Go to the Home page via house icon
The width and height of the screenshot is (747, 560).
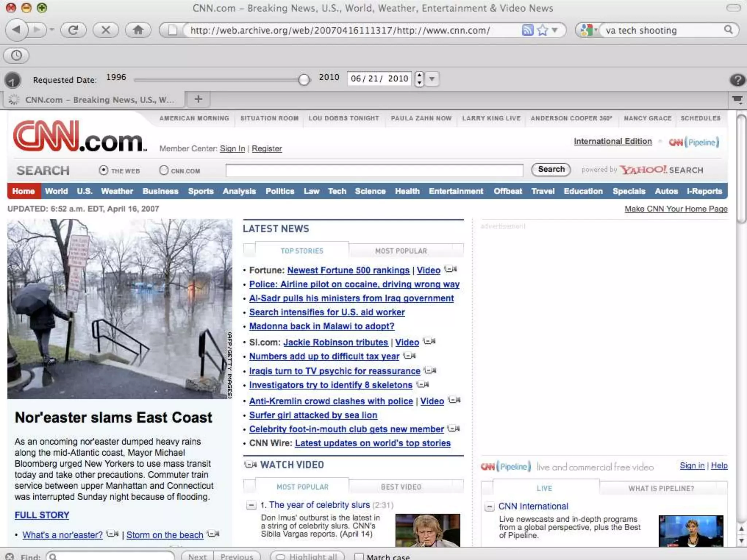pyautogui.click(x=138, y=30)
